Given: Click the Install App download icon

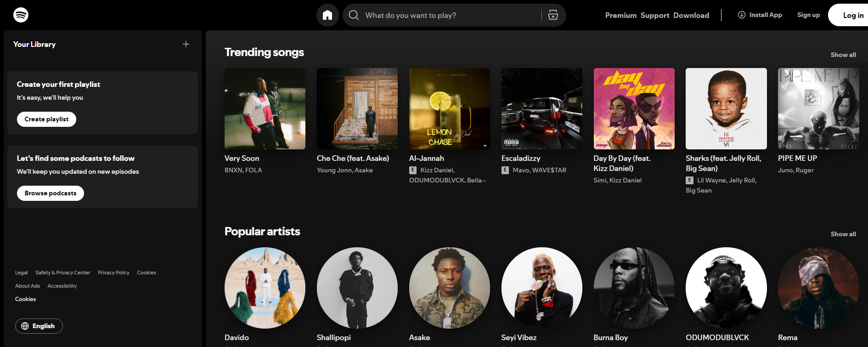Looking at the screenshot, I should coord(742,15).
